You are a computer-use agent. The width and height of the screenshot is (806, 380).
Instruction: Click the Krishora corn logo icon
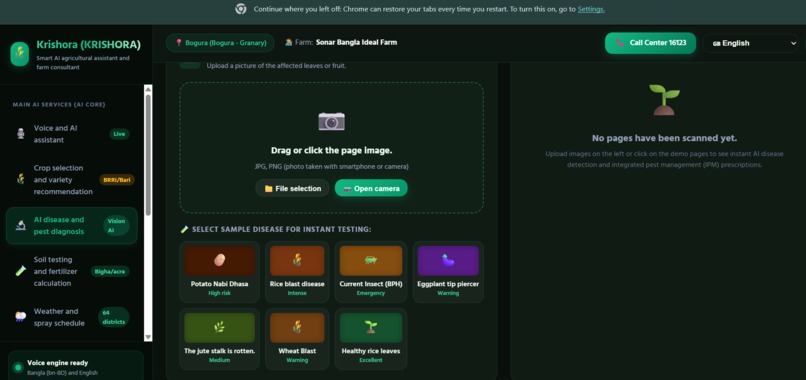click(20, 54)
